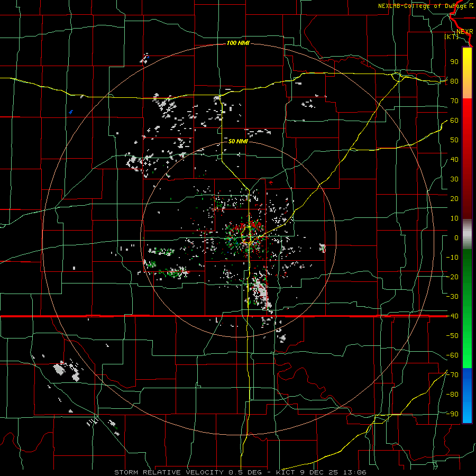Click the -90 value on velocity scale
The height and width of the screenshot is (476, 476).
click(x=452, y=414)
